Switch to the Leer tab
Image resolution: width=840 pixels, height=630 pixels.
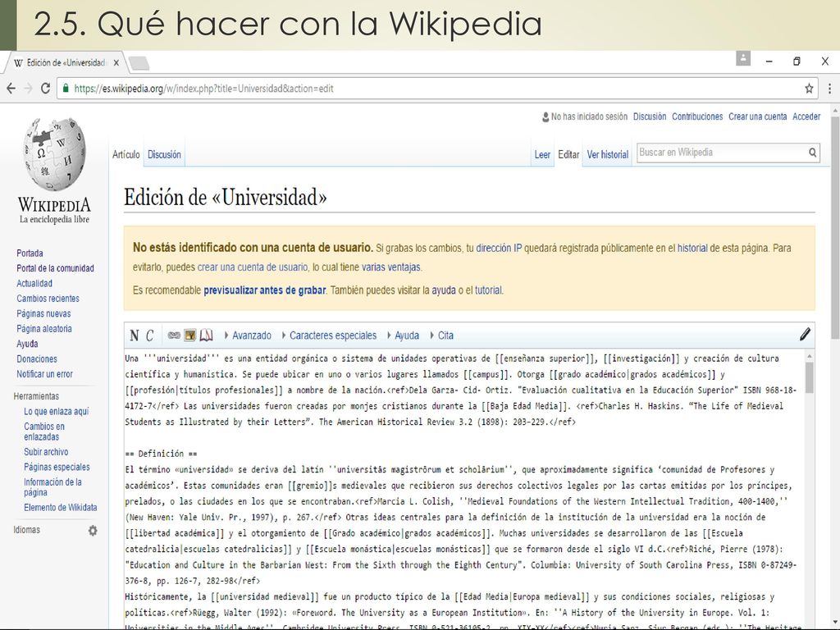point(542,154)
